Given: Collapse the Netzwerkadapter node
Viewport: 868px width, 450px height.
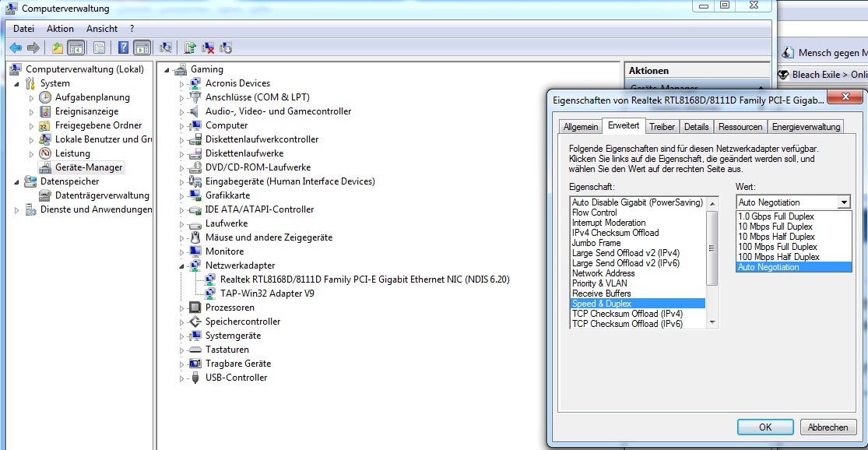Looking at the screenshot, I should pos(181,266).
